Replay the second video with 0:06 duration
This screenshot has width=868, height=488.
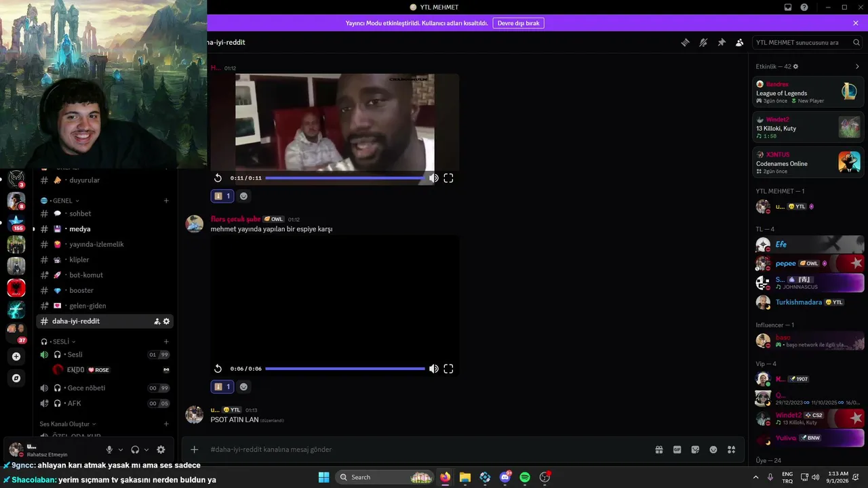[218, 369]
